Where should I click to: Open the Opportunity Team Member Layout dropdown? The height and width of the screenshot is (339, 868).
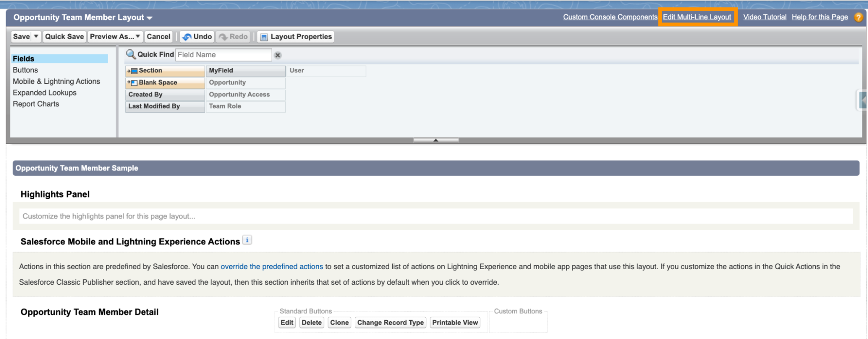pyautogui.click(x=149, y=18)
